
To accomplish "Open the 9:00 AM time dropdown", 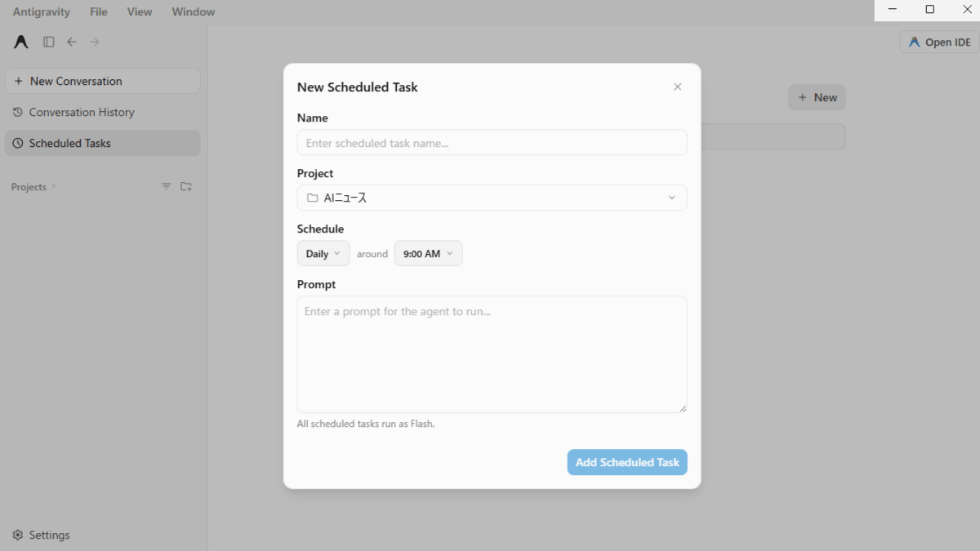I will 429,254.
